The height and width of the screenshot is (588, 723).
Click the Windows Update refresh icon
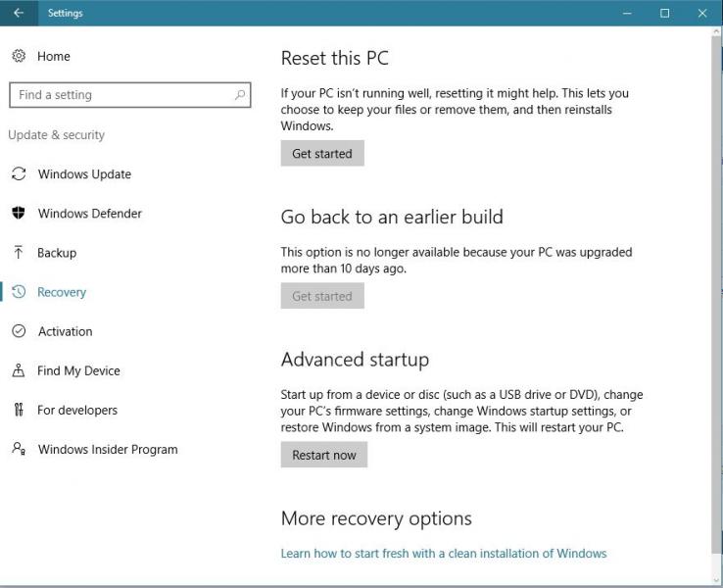pos(18,174)
